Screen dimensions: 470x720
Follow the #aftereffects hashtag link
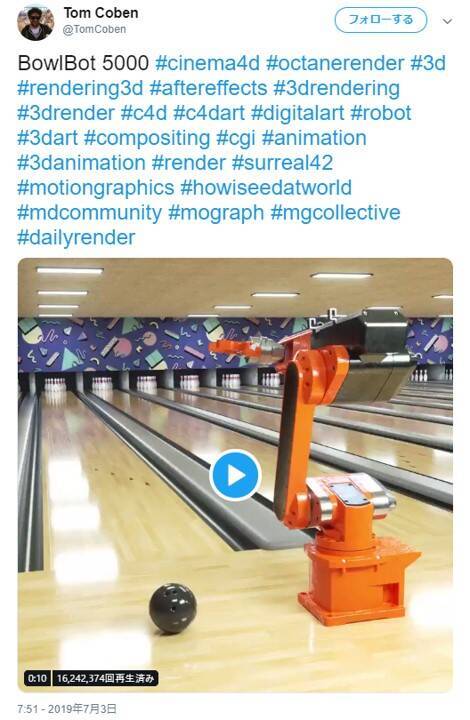point(208,88)
